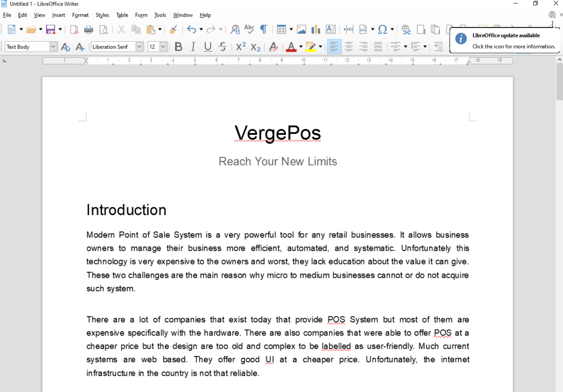Click the Undo arrow icon

pos(191,30)
